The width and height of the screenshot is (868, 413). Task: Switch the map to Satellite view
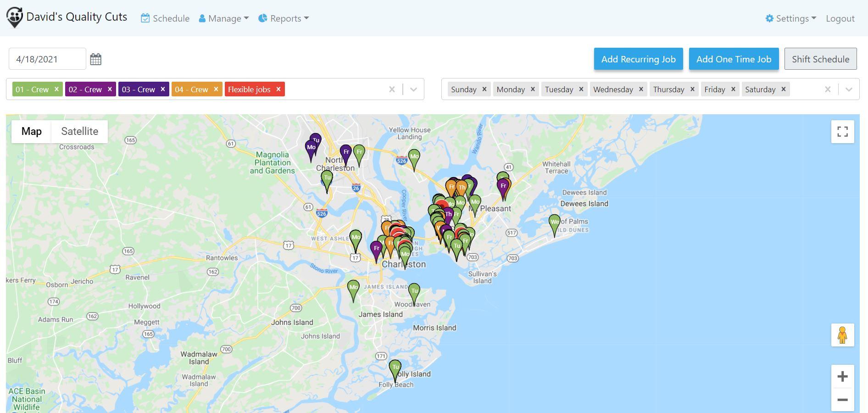click(79, 131)
